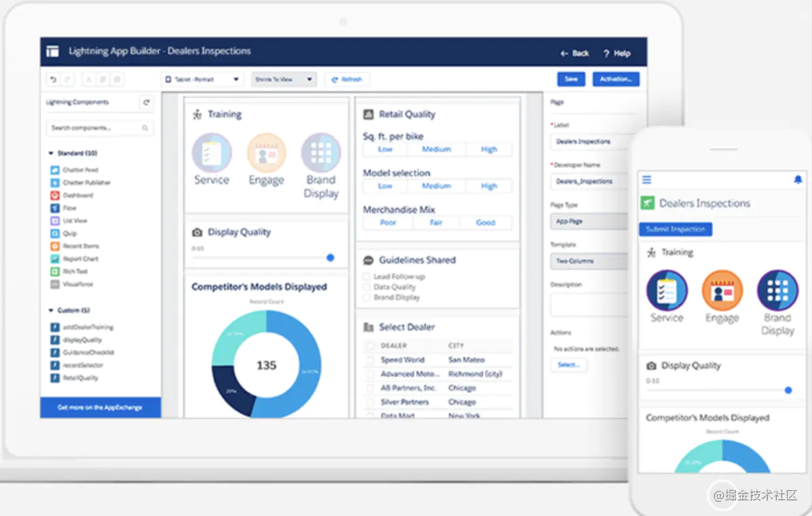Click the Activation... button
This screenshot has width=812, height=516.
616,79
